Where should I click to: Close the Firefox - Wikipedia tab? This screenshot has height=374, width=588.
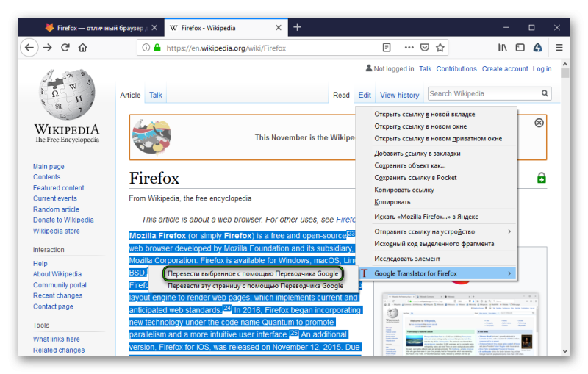[x=279, y=28]
